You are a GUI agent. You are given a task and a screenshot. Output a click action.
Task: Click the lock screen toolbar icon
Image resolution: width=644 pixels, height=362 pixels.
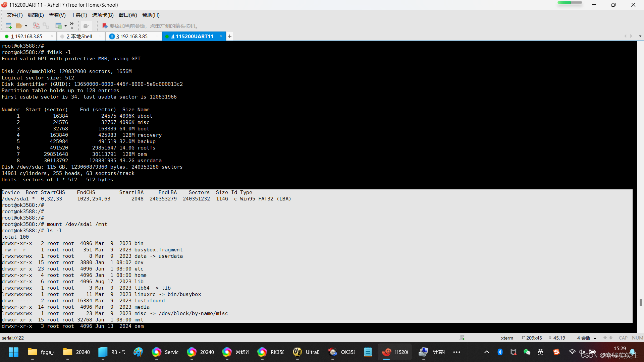coord(86,26)
